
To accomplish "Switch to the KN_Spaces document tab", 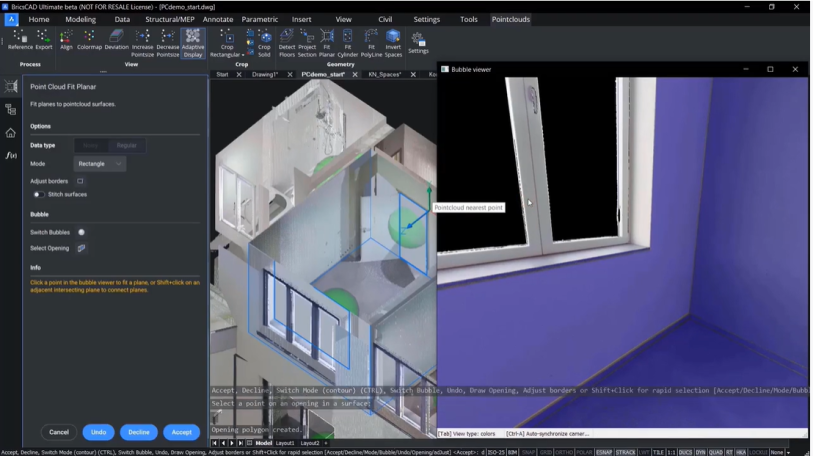I will [x=385, y=75].
